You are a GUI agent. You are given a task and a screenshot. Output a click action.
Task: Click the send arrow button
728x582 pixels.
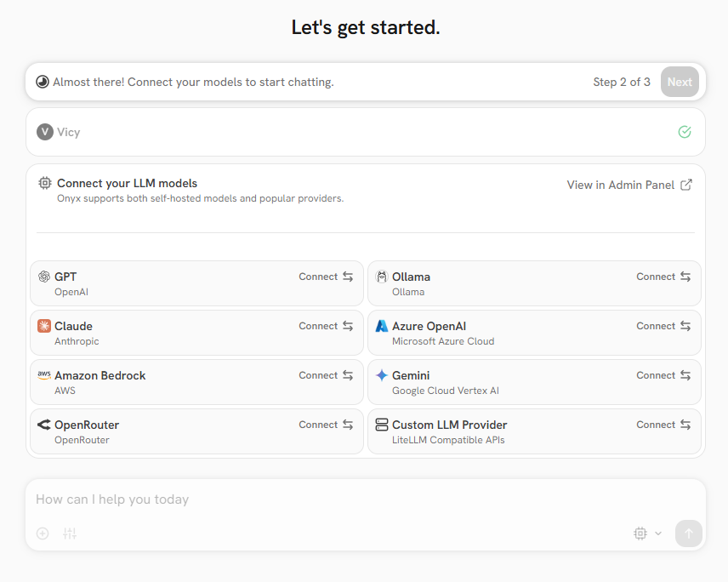689,533
